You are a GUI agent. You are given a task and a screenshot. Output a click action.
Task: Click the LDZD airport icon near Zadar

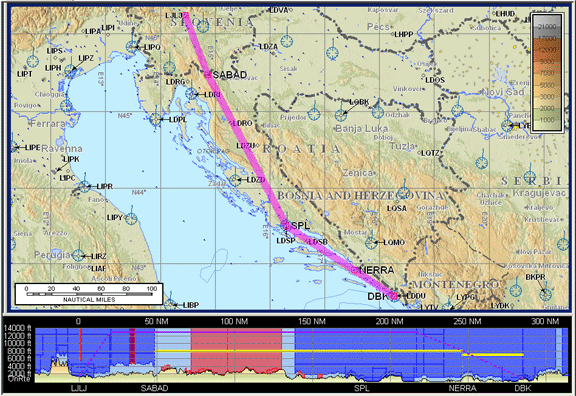tap(235, 180)
